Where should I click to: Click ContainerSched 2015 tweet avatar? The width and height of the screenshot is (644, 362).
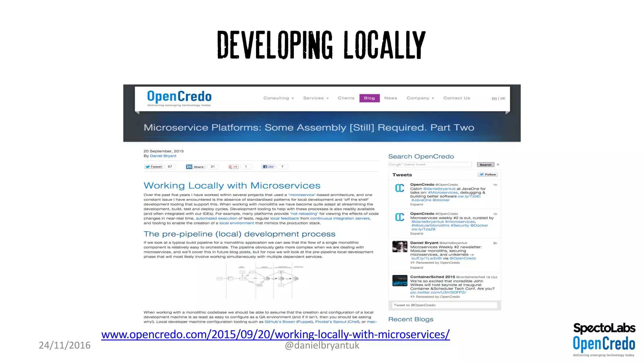[400, 281]
